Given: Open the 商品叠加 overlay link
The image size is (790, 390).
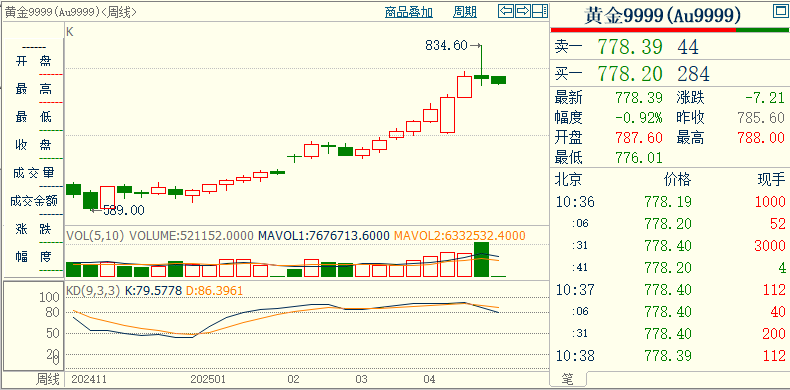Looking at the screenshot, I should click(409, 12).
